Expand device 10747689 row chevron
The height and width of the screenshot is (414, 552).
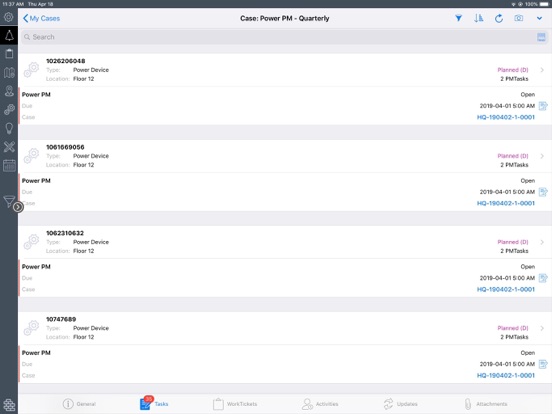(542, 328)
